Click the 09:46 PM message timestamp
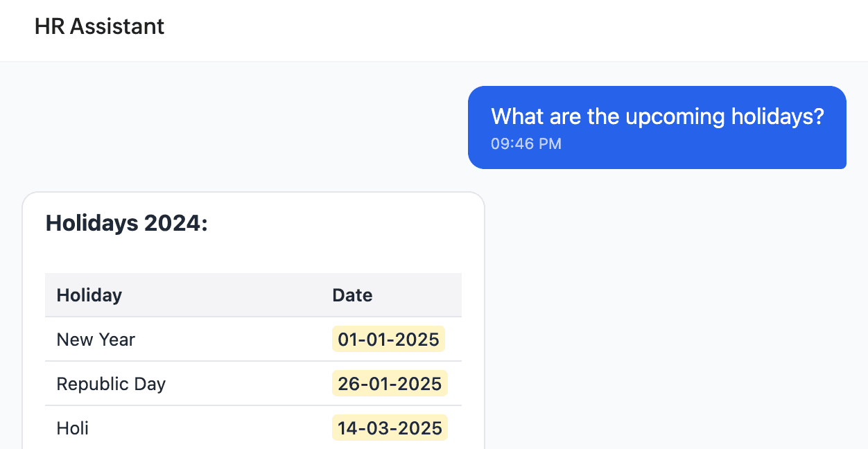This screenshot has height=449, width=868. tap(526, 144)
